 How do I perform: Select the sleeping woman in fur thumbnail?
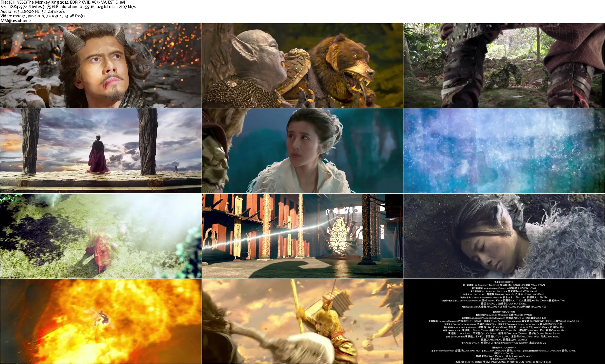pyautogui.click(x=504, y=236)
